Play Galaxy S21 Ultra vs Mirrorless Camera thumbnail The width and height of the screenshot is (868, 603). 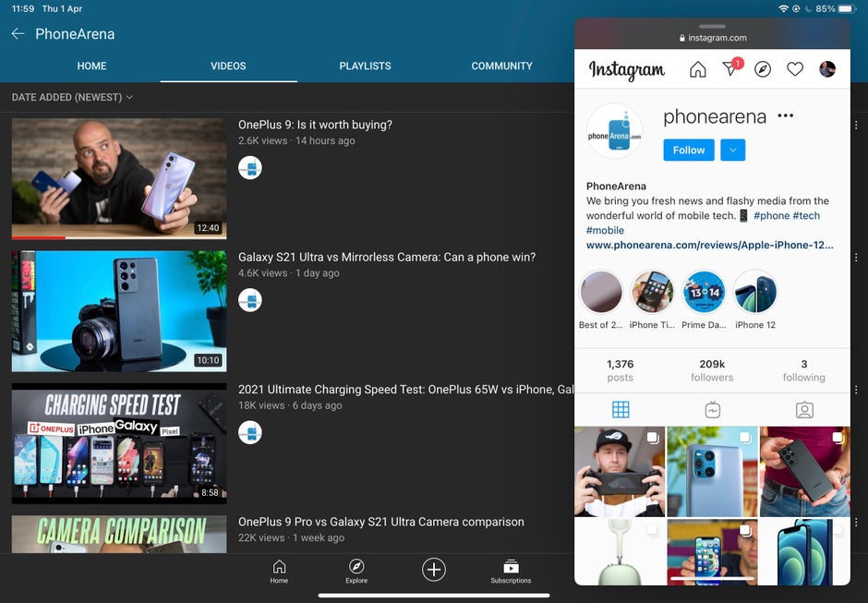coord(119,311)
